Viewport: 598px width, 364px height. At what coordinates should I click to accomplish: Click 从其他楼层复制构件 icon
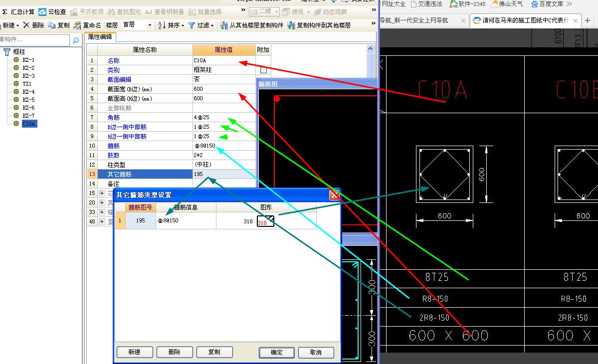[x=224, y=25]
